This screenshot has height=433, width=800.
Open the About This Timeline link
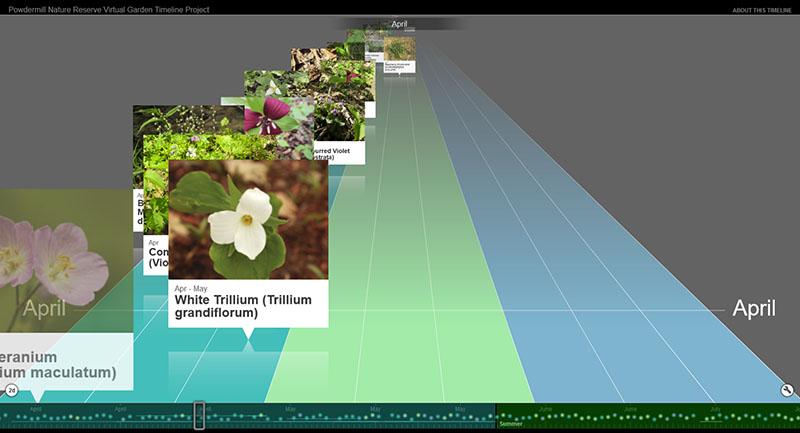(762, 10)
